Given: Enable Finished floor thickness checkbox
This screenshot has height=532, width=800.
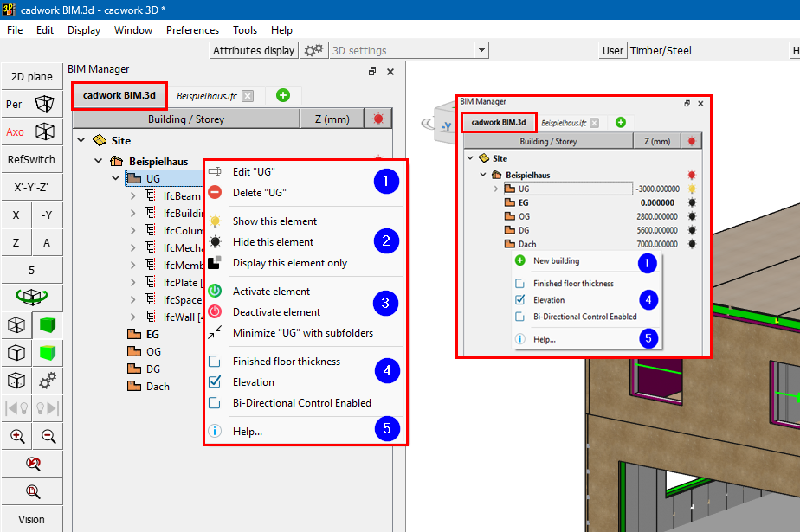Looking at the screenshot, I should tap(215, 362).
